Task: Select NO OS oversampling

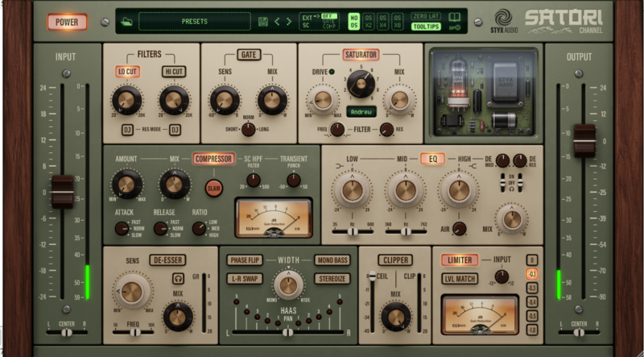Action: click(x=353, y=22)
